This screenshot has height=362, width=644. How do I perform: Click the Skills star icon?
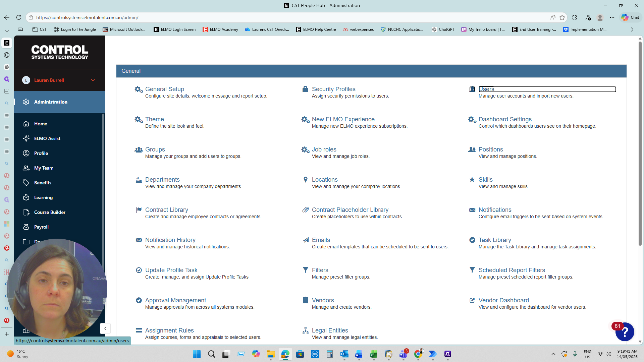pos(472,180)
